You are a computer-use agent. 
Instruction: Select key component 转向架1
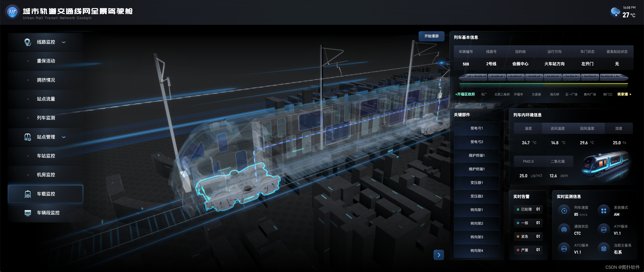[x=476, y=210]
